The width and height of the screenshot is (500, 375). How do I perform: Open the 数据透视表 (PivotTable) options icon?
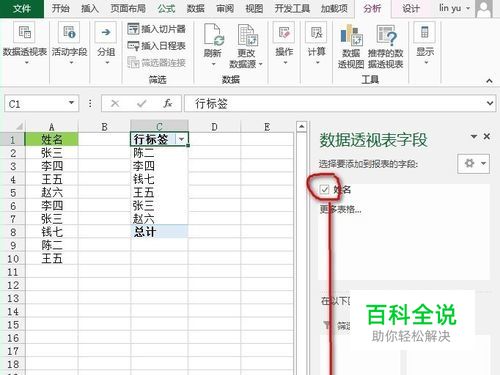click(x=24, y=32)
